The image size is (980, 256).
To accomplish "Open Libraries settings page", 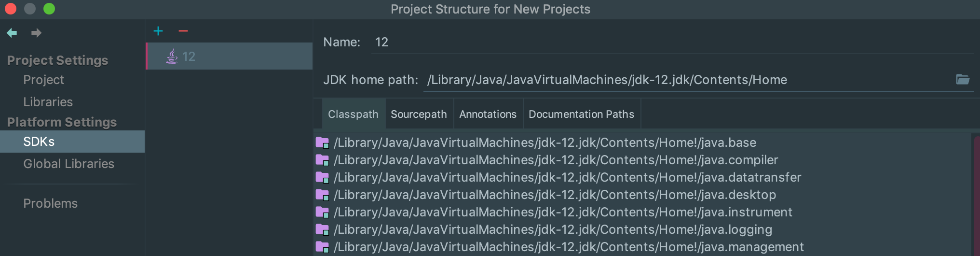I will (48, 102).
